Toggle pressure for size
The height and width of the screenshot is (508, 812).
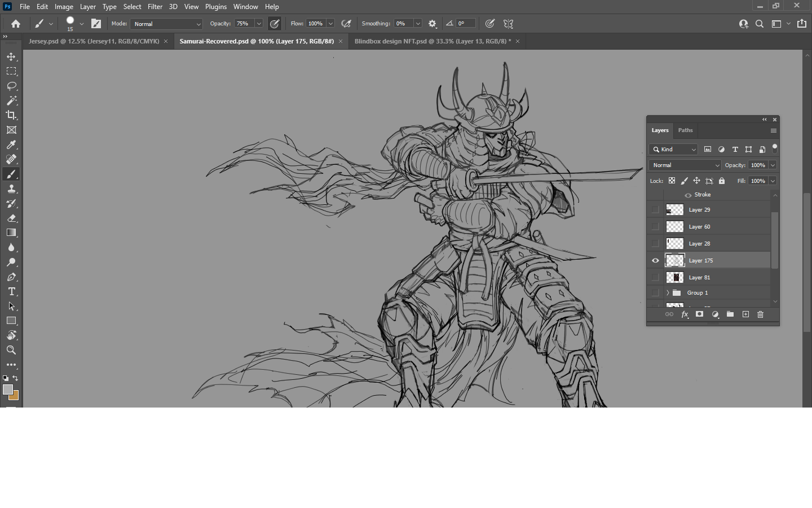tap(490, 24)
